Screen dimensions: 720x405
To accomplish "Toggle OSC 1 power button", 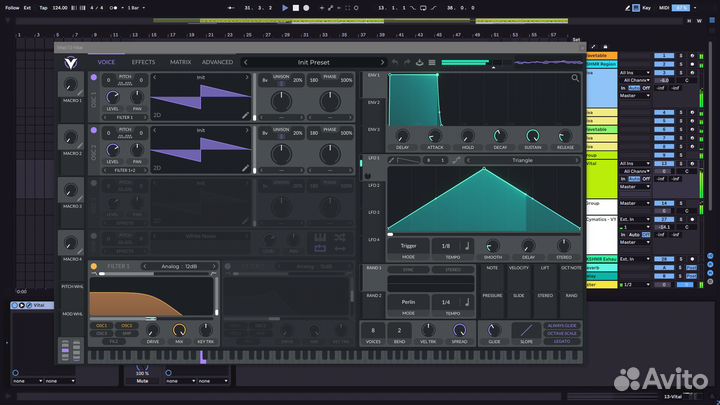I will point(94,78).
